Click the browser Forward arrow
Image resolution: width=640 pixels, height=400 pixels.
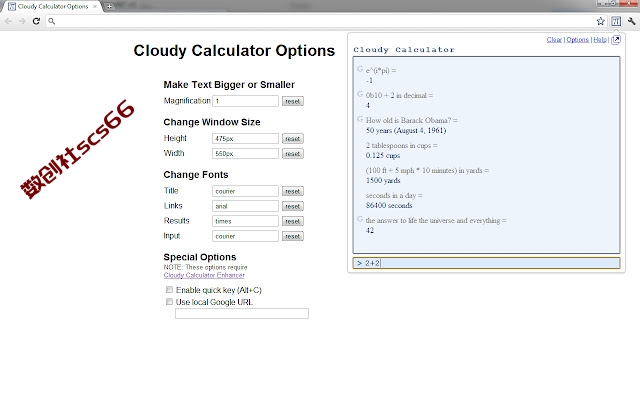[22, 21]
